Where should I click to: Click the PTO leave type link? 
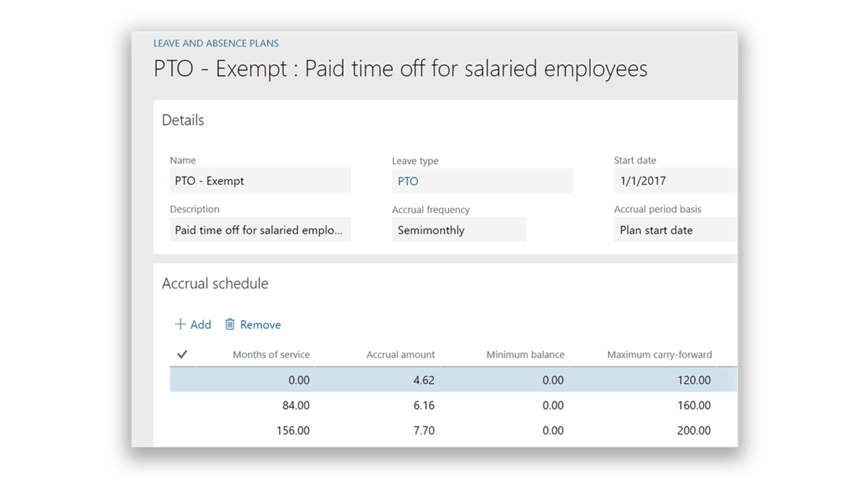click(407, 181)
